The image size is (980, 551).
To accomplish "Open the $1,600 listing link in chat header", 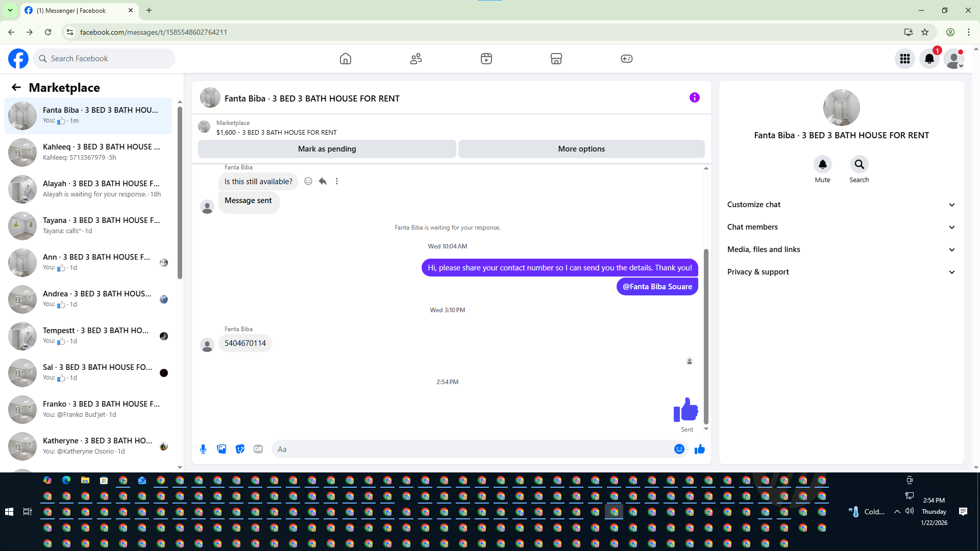I will (276, 132).
